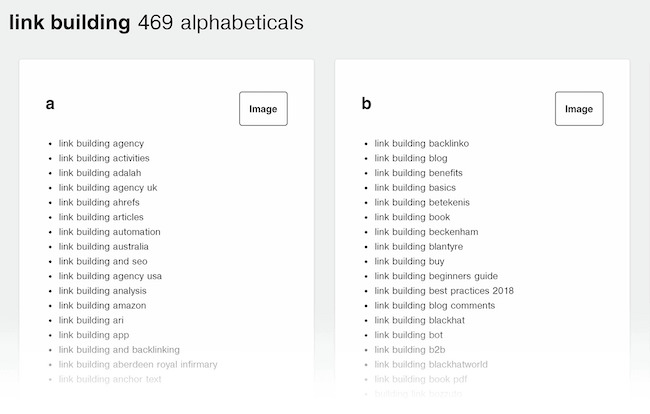Open link building agency usa
Image resolution: width=650 pixels, height=414 pixels.
(x=110, y=276)
